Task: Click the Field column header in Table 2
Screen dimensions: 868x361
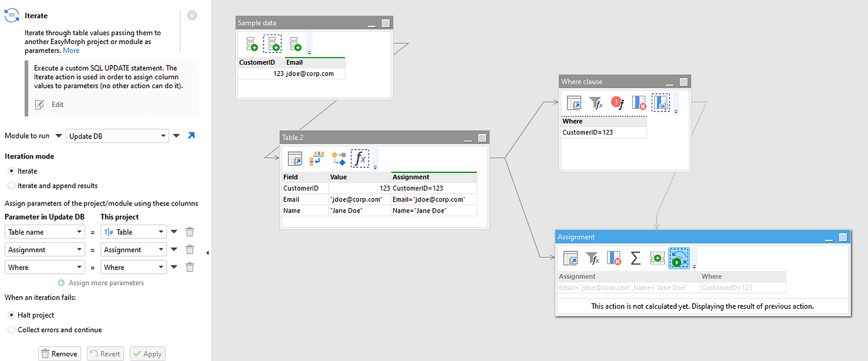Action: 304,177
